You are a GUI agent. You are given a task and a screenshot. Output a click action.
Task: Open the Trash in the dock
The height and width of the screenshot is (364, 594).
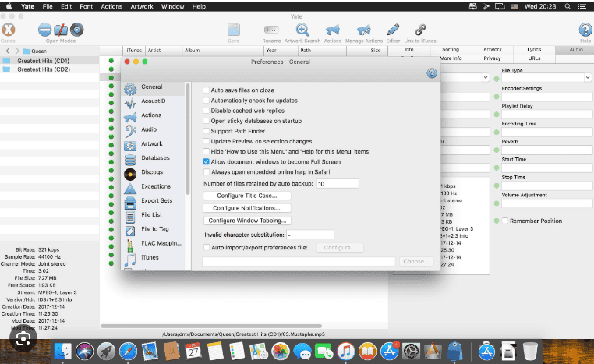530,351
